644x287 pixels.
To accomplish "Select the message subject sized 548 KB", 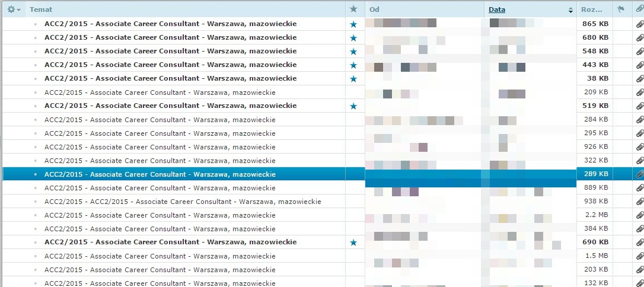I will coord(170,51).
